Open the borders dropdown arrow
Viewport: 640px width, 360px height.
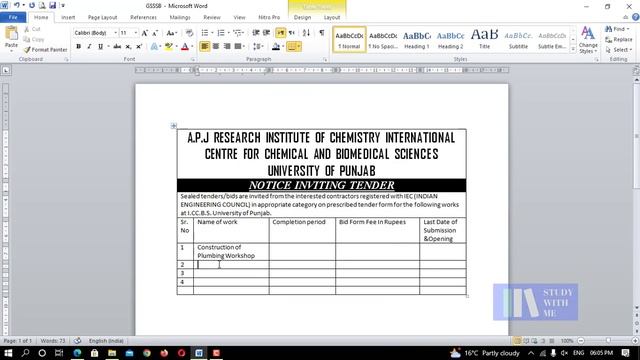pos(299,47)
